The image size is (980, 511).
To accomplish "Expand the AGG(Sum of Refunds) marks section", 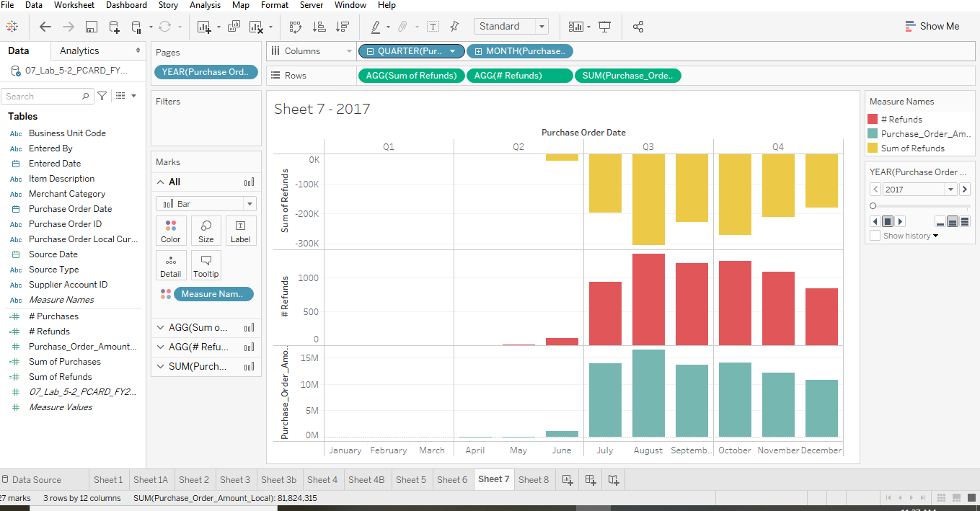I will (x=160, y=326).
